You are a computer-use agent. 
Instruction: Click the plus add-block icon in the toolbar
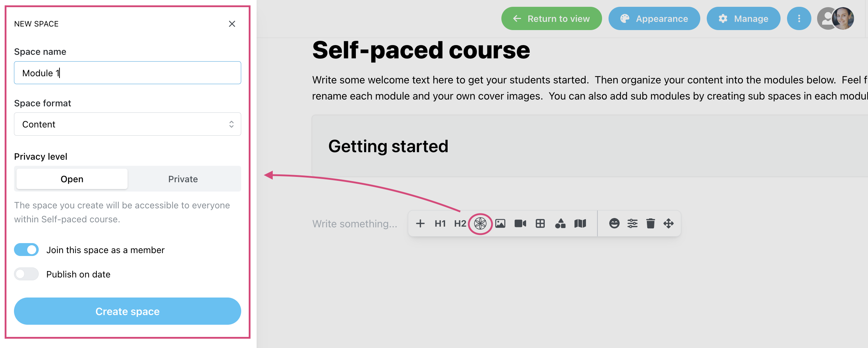[x=420, y=224]
